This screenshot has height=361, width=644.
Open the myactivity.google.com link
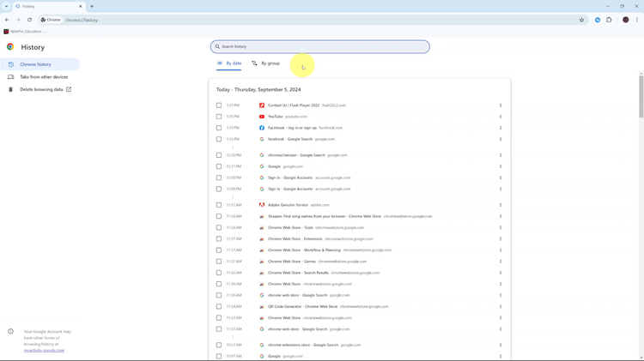point(44,351)
